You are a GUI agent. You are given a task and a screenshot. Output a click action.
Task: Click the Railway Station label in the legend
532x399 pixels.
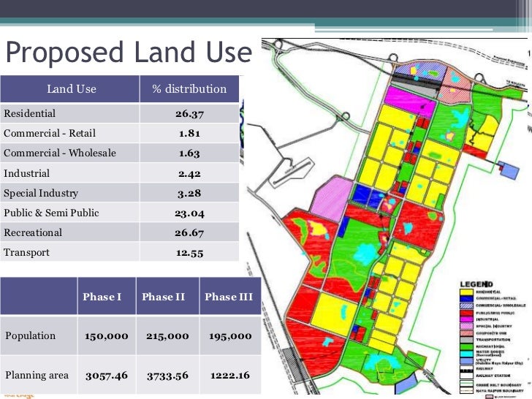[493, 376]
